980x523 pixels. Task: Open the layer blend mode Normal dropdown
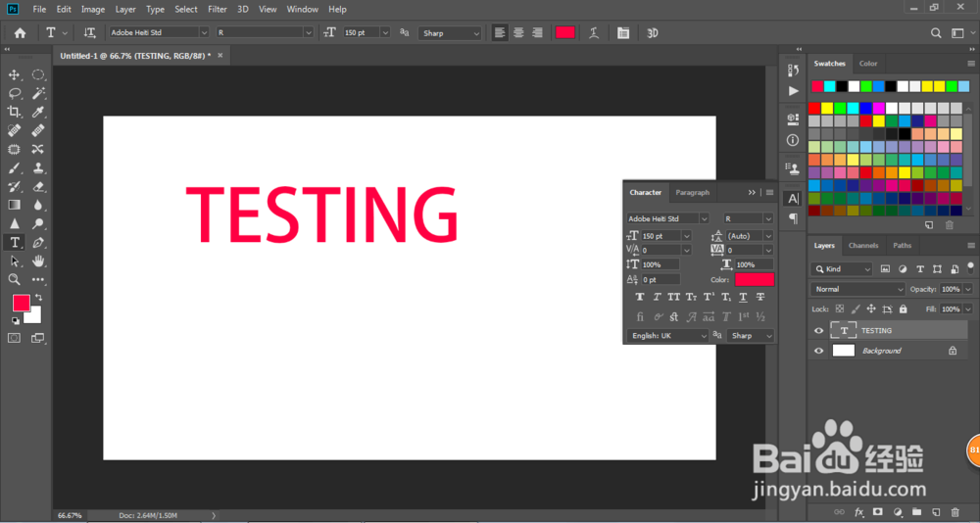[x=857, y=289]
